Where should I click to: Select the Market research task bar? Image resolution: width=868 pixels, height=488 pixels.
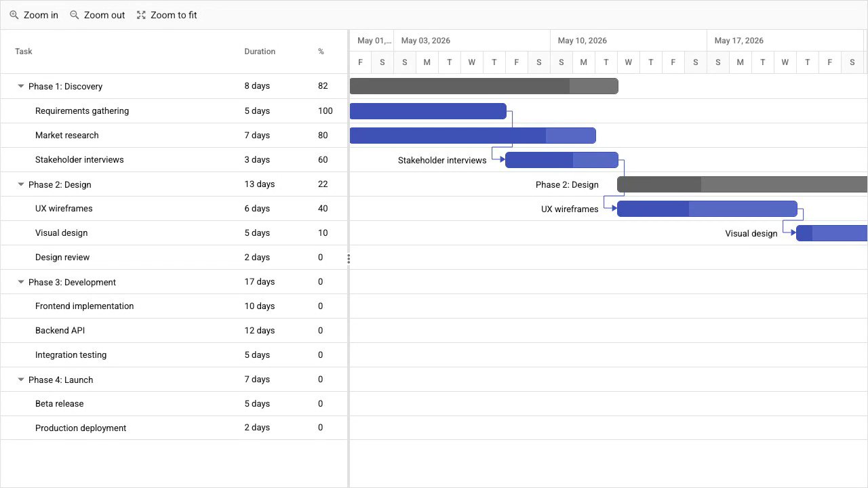[473, 136]
